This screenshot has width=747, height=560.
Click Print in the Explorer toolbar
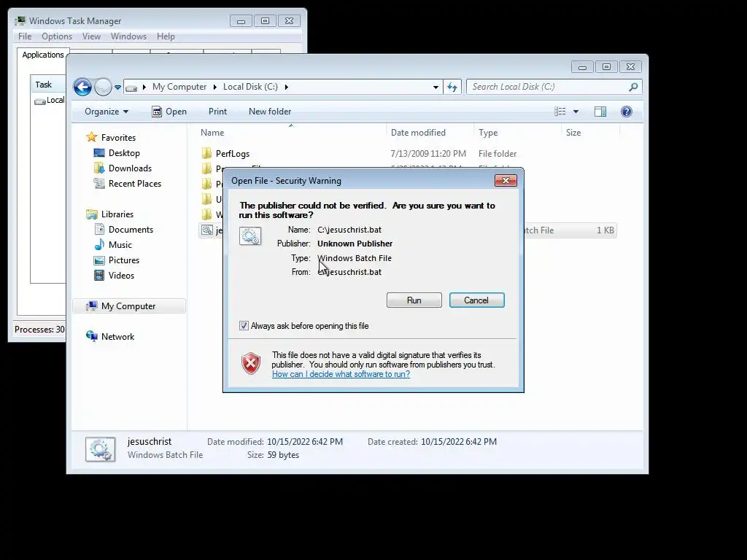[217, 112]
